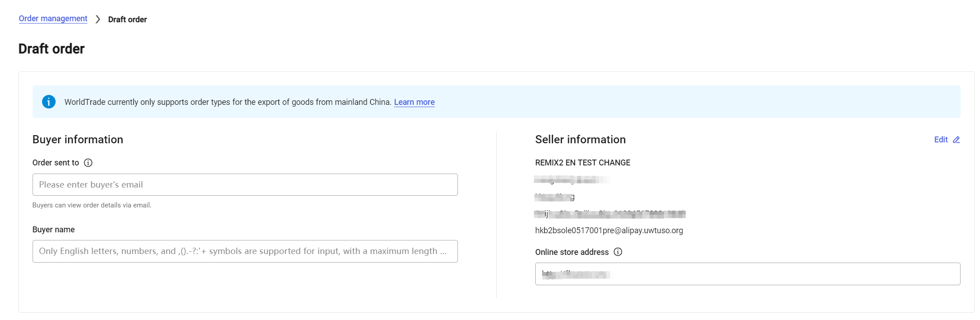Click the Draft order page heading
The width and height of the screenshot is (980, 320).
52,49
